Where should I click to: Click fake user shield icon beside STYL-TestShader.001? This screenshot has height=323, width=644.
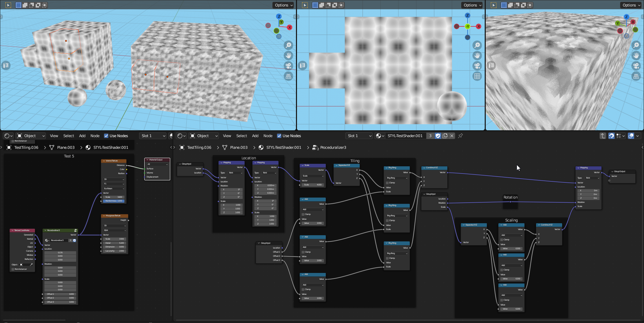coord(438,136)
